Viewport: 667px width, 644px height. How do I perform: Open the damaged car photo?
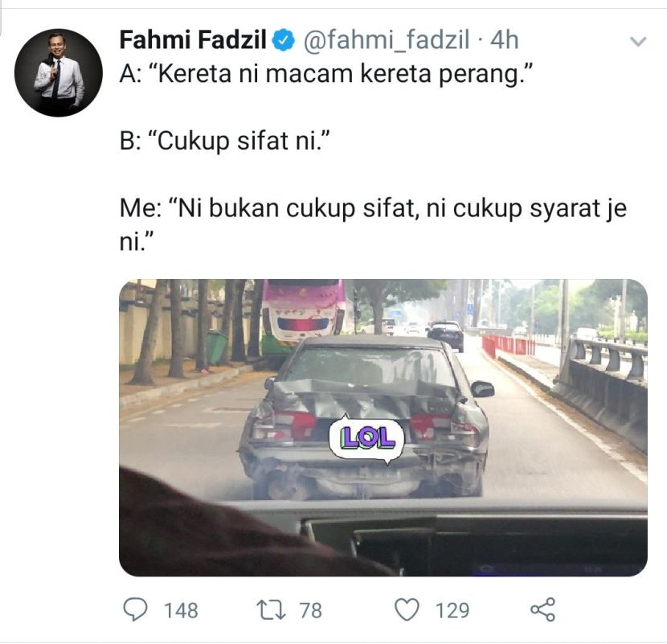point(383,428)
